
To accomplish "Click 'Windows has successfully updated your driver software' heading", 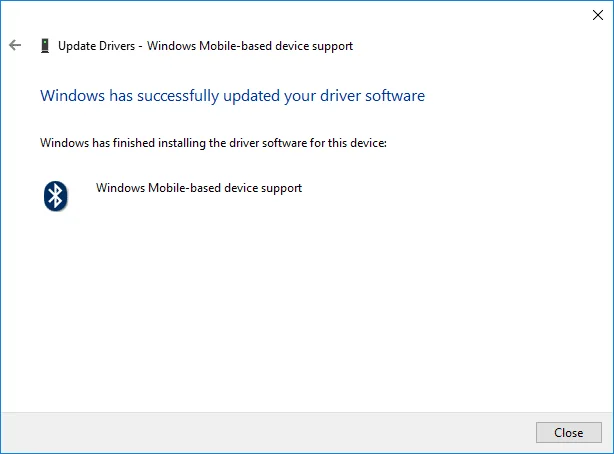I will point(232,96).
